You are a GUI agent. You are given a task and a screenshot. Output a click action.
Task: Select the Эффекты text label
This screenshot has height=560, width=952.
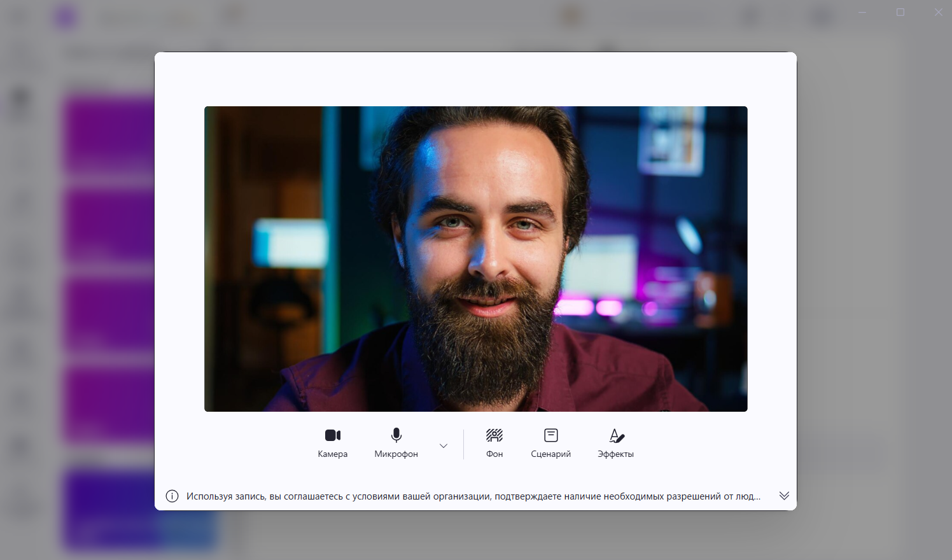click(616, 454)
